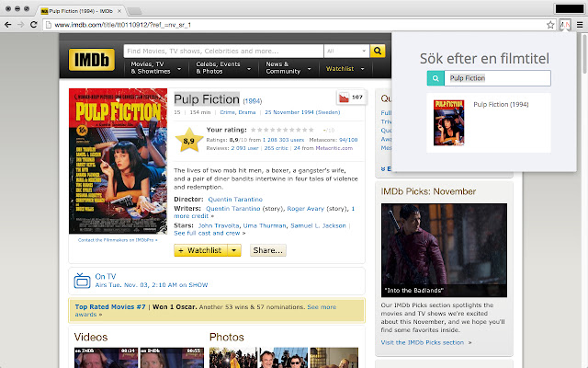This screenshot has width=588, height=368.
Task: Open the 1 208 303 users ratings link
Action: [283, 140]
